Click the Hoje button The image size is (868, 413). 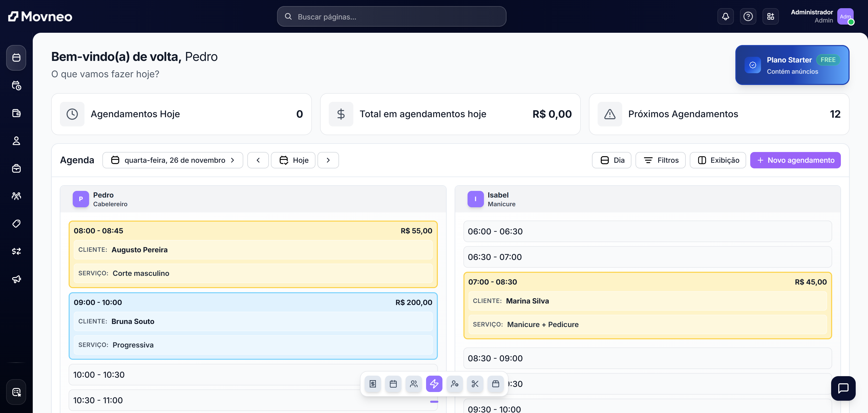[x=293, y=160]
